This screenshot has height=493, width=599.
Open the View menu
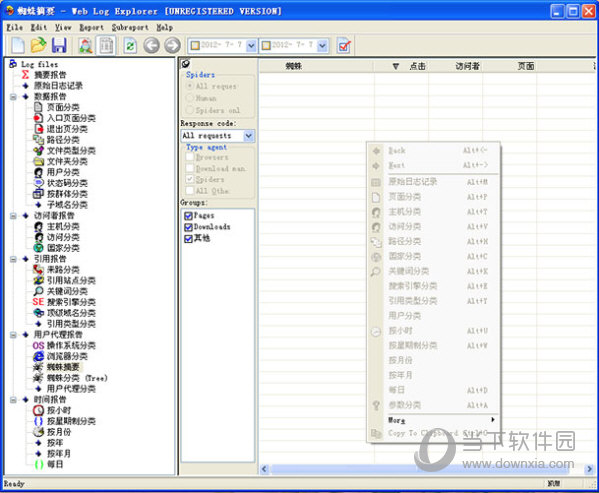pyautogui.click(x=63, y=27)
